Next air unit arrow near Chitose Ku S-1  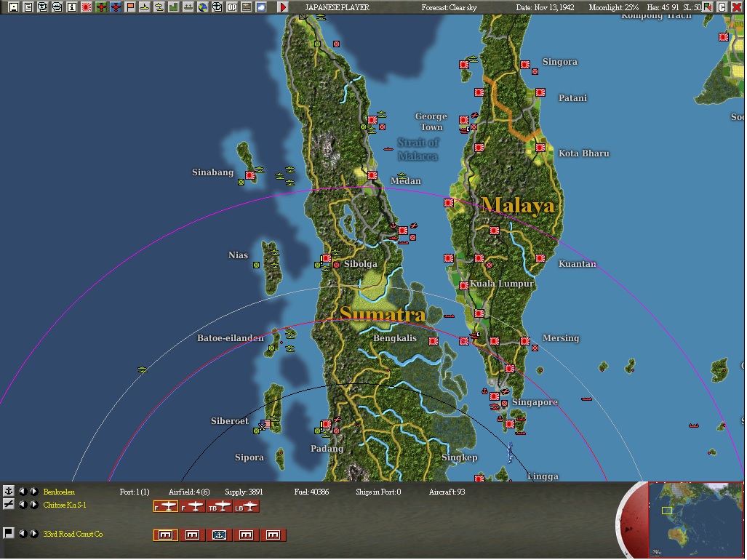pyautogui.click(x=34, y=504)
